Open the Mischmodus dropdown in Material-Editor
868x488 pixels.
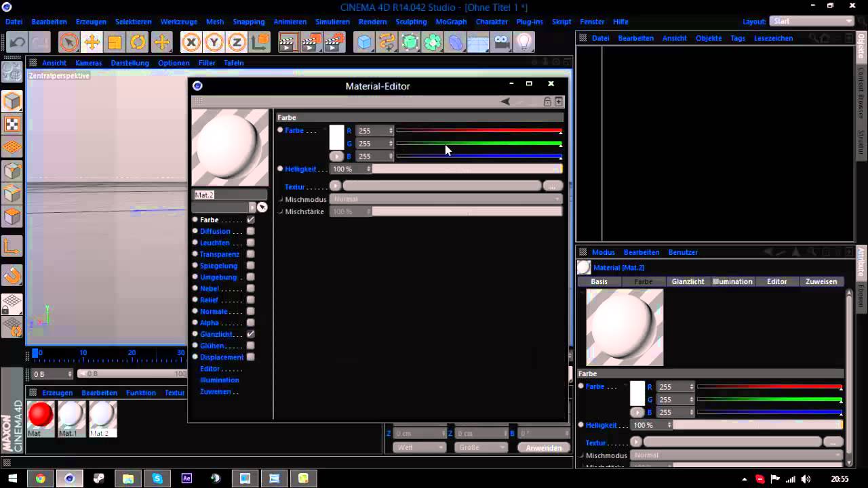pos(446,199)
